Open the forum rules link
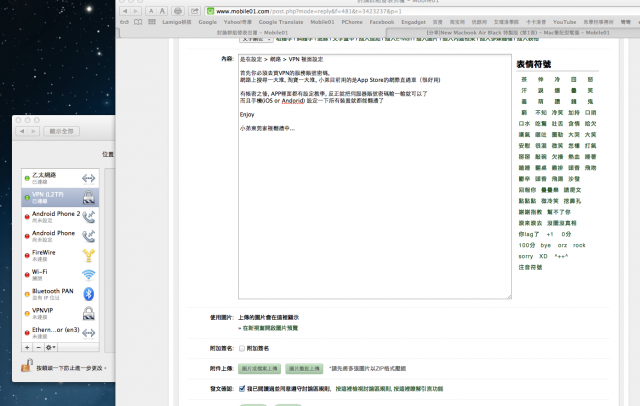640x406 pixels. tap(363, 389)
